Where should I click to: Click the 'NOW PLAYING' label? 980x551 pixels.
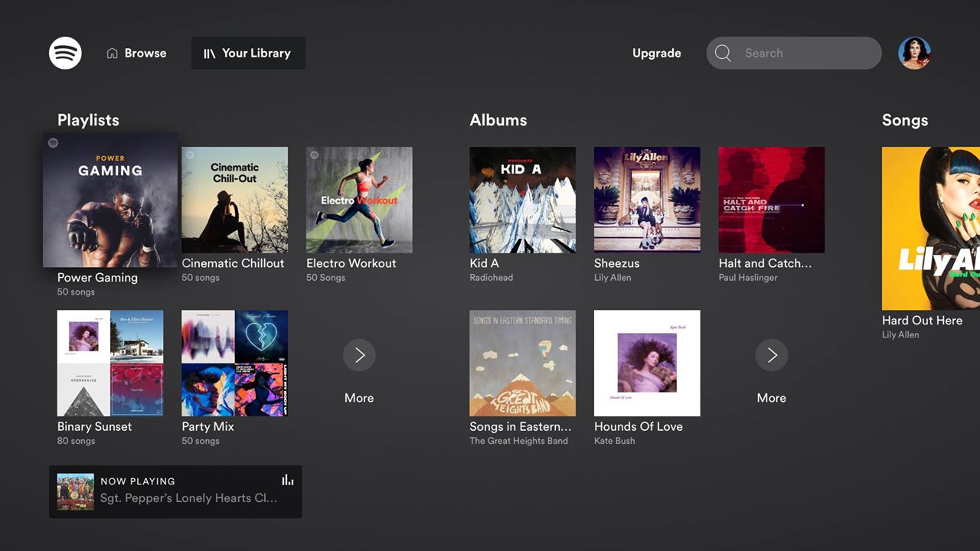(138, 481)
